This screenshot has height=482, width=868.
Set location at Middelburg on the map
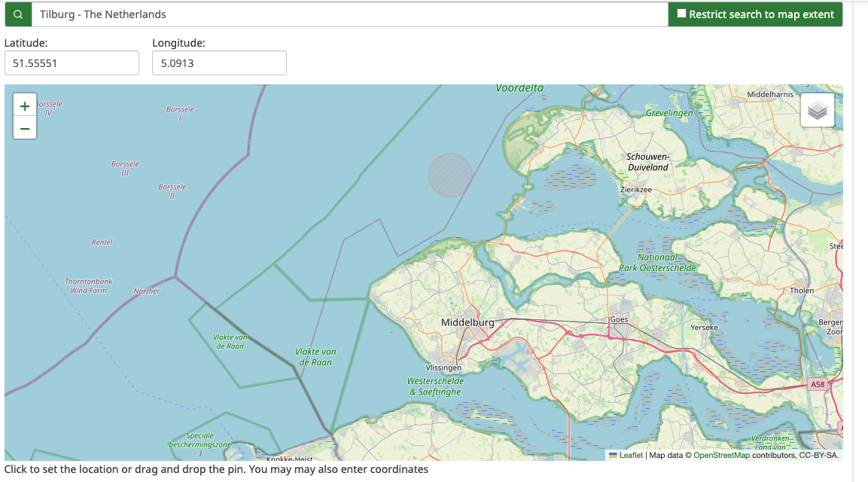tap(467, 322)
